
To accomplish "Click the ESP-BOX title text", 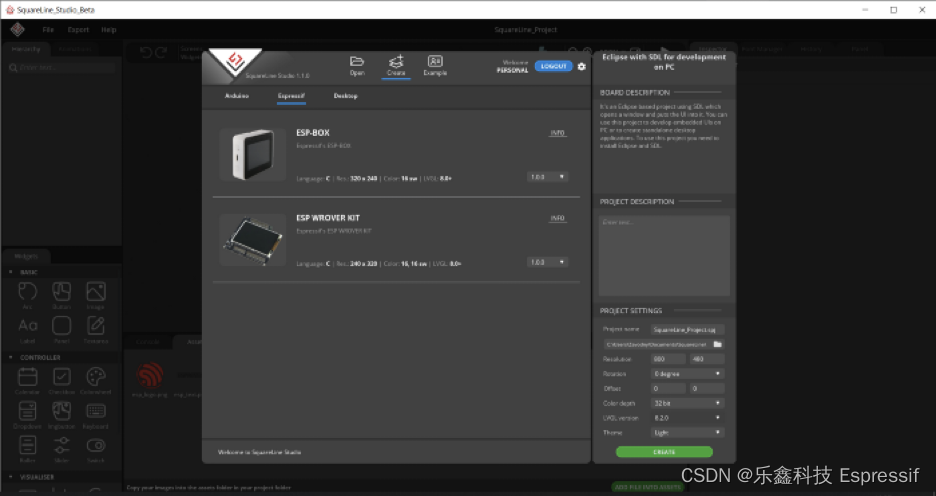I will pyautogui.click(x=313, y=133).
